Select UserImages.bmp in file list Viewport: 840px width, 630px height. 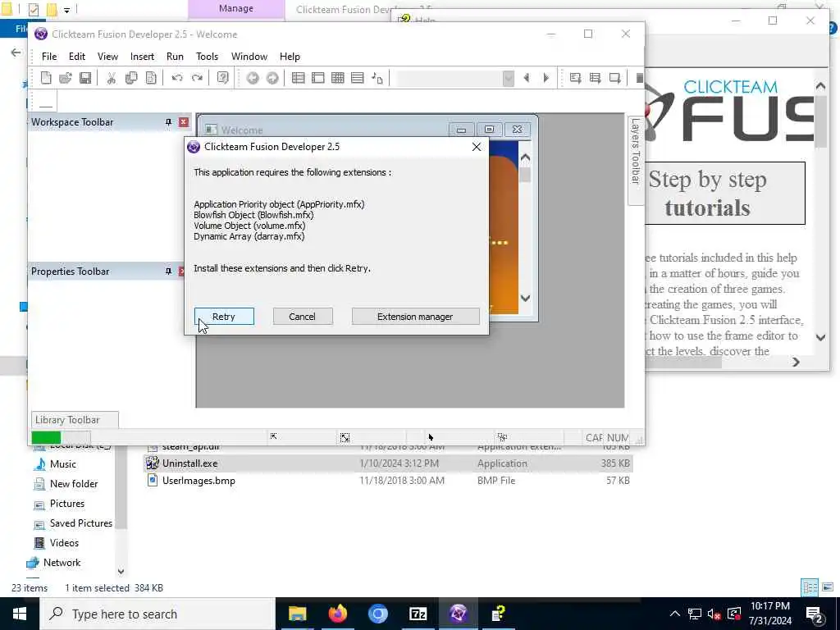388,481
